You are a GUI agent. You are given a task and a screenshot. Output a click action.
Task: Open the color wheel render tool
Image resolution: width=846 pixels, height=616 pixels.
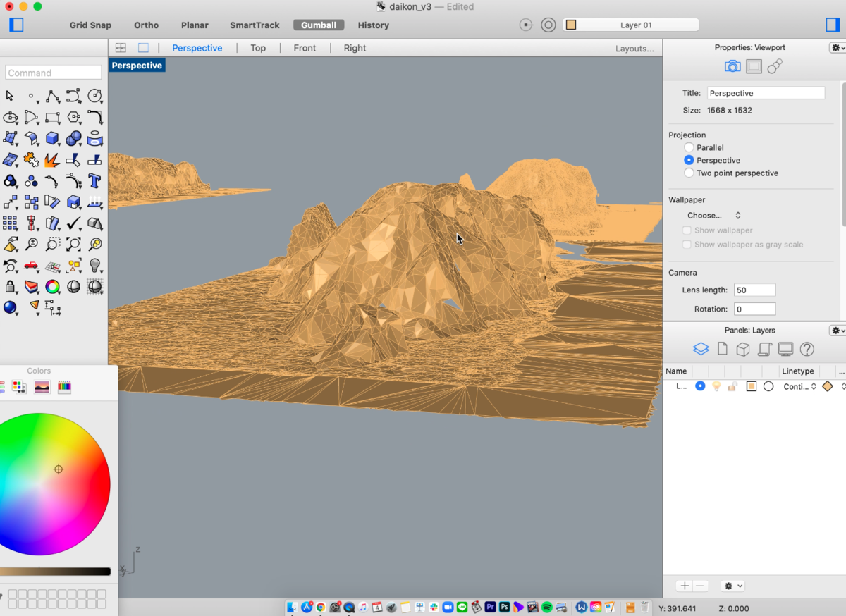(52, 287)
